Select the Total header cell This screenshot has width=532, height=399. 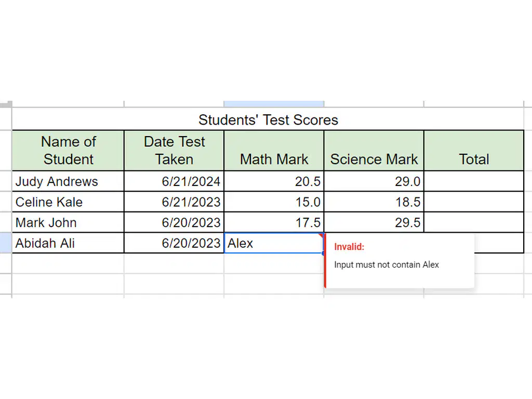(474, 150)
